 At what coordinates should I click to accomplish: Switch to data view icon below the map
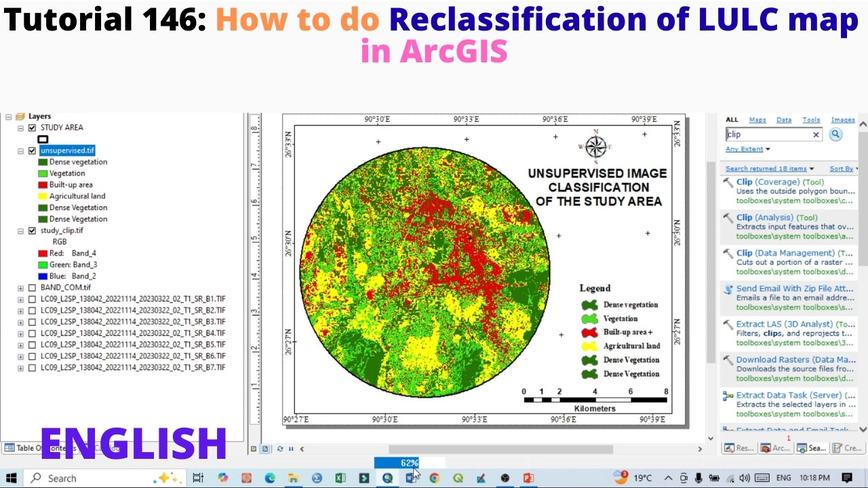pos(254,449)
